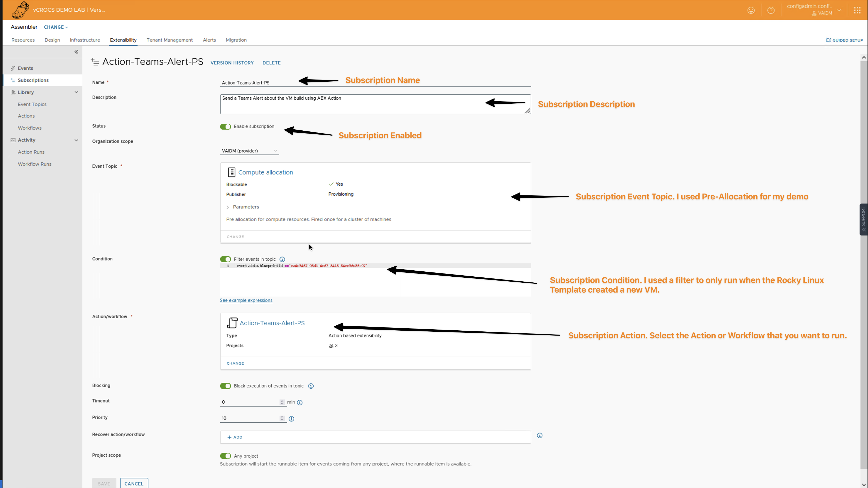The height and width of the screenshot is (488, 868).
Task: Collapse the Library section in sidebar
Action: 76,92
